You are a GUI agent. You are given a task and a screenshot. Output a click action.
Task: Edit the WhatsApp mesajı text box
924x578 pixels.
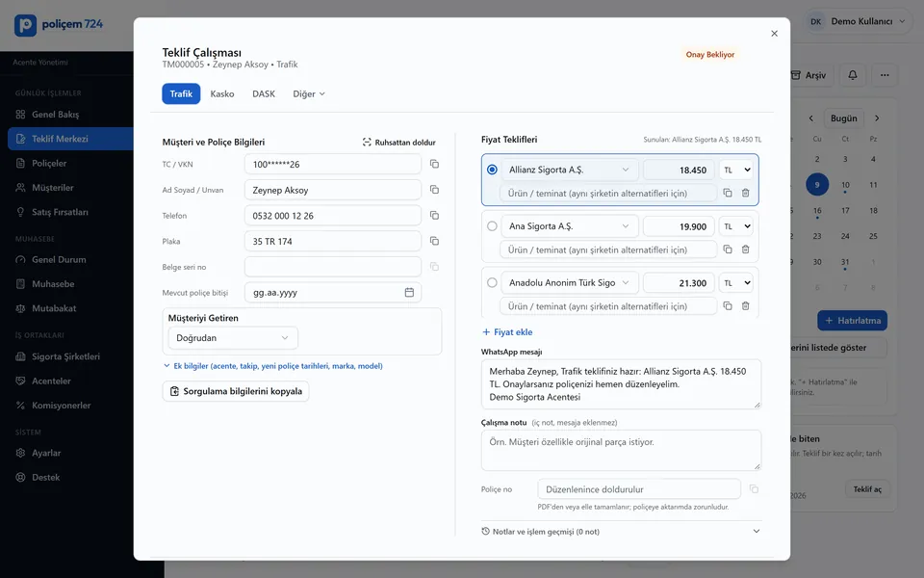coord(621,384)
